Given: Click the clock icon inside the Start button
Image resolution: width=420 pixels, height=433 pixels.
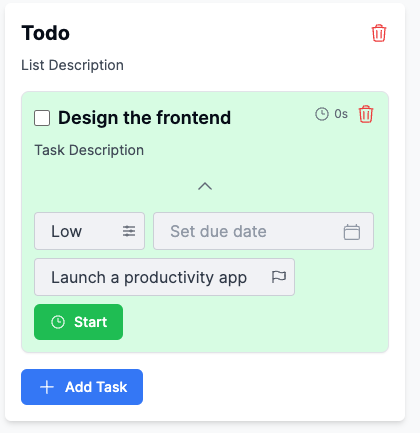Looking at the screenshot, I should (x=58, y=322).
